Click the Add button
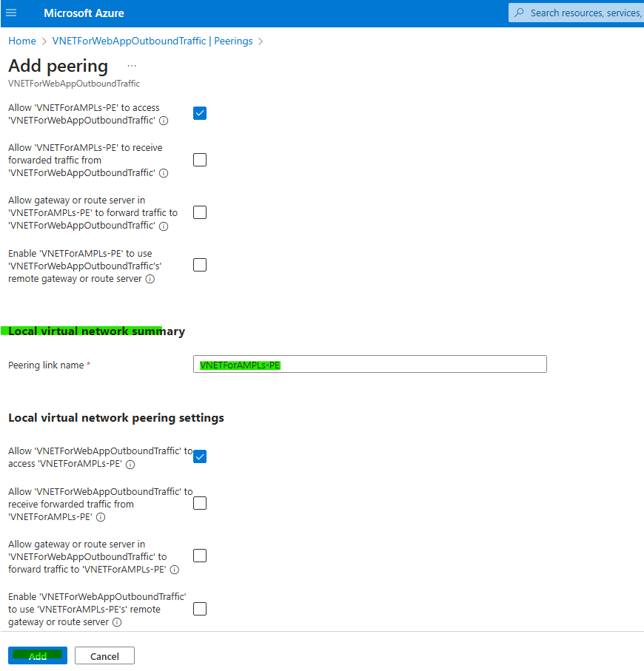The height and width of the screenshot is (671, 644). tap(38, 656)
